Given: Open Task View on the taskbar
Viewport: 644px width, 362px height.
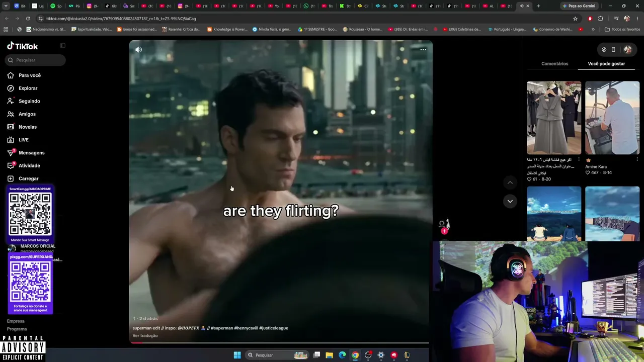Looking at the screenshot, I should click(x=316, y=355).
